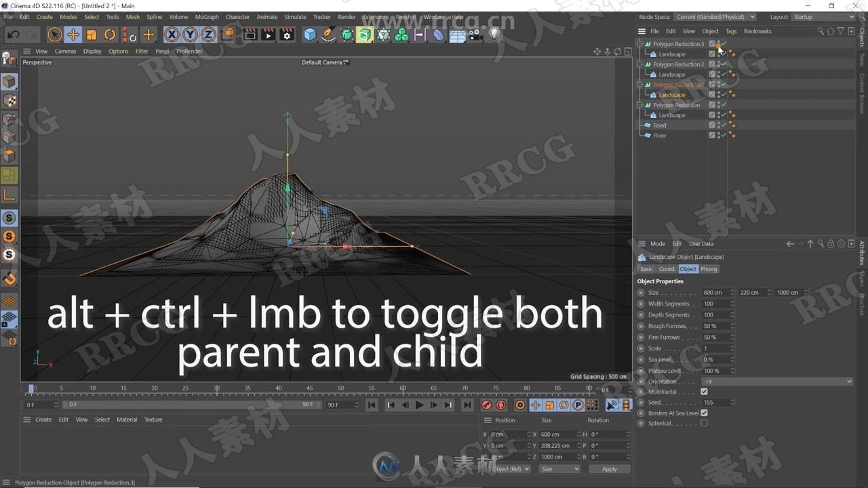Click the Play Sound speaker icon
The height and width of the screenshot is (488, 868).
pyautogui.click(x=612, y=405)
